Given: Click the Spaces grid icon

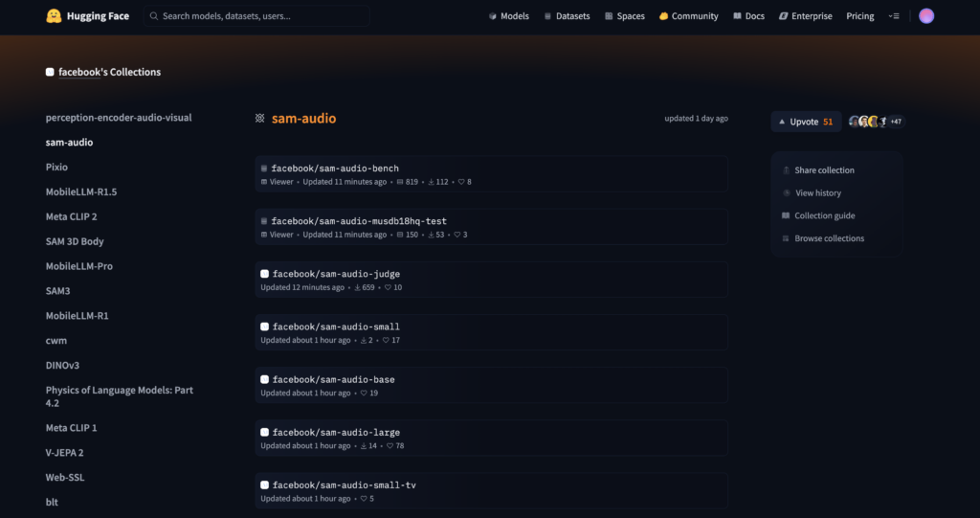Looking at the screenshot, I should pyautogui.click(x=610, y=16).
